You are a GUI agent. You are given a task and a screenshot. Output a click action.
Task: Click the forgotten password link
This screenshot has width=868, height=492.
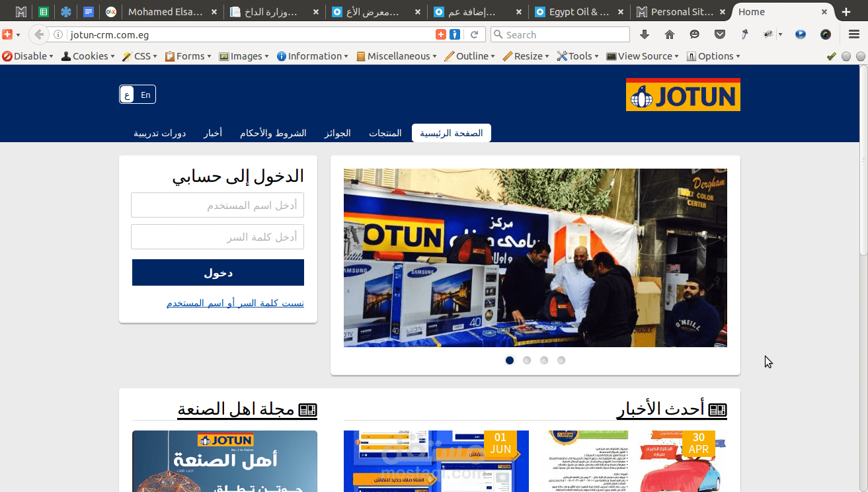(x=235, y=302)
